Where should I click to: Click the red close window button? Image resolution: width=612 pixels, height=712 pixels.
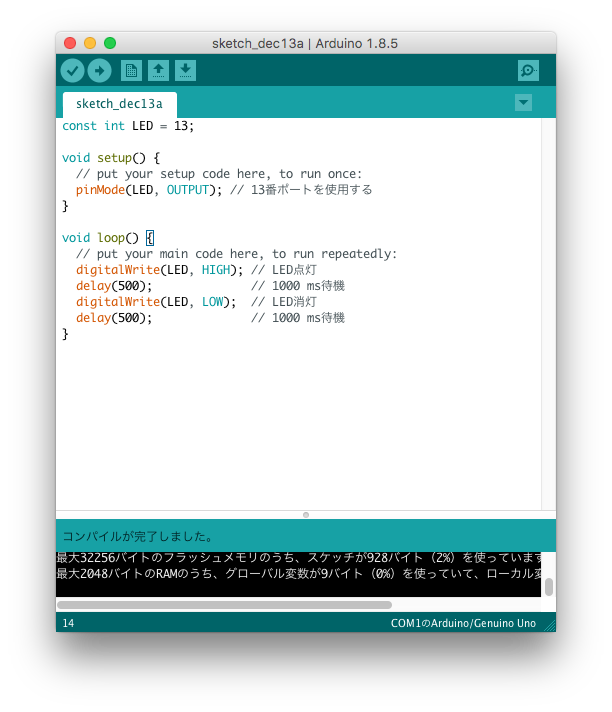[70, 43]
